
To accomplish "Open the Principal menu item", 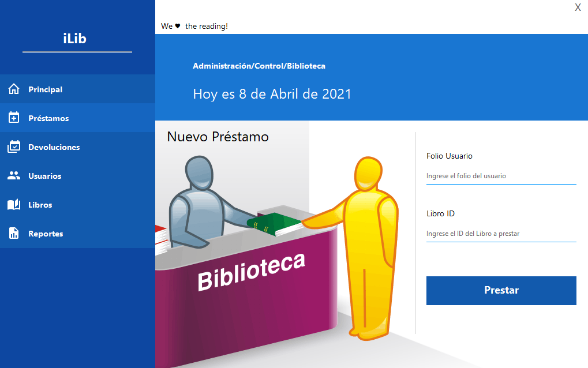I will (x=78, y=89).
